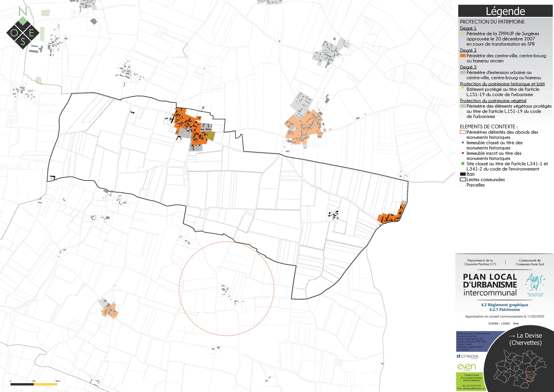
Task: Click the dashed orange monument perimeter circle
Action: coord(226,288)
